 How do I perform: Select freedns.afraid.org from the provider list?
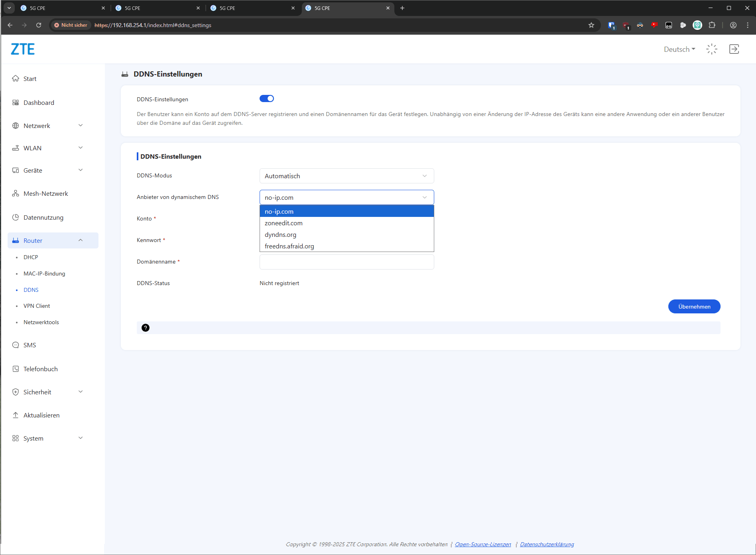(346, 246)
